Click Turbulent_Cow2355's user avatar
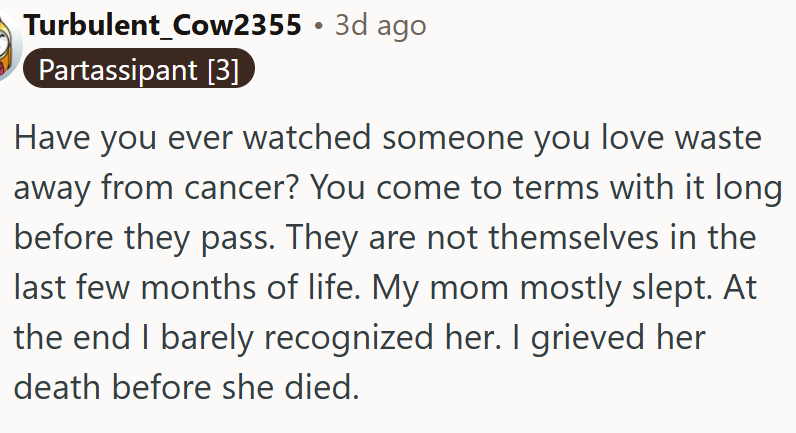796x433 pixels. (9, 50)
